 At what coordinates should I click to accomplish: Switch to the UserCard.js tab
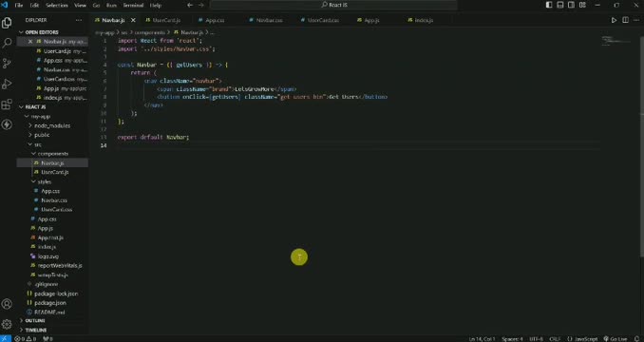pos(166,20)
